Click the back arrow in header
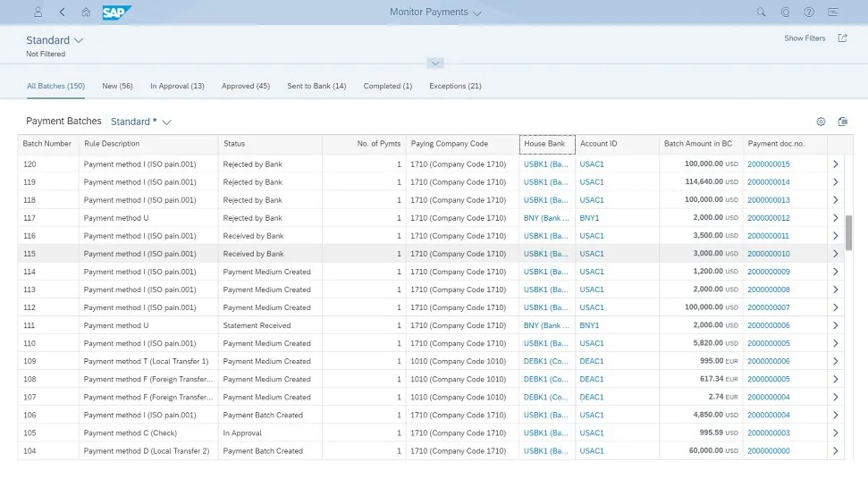The image size is (868, 487). click(x=62, y=13)
